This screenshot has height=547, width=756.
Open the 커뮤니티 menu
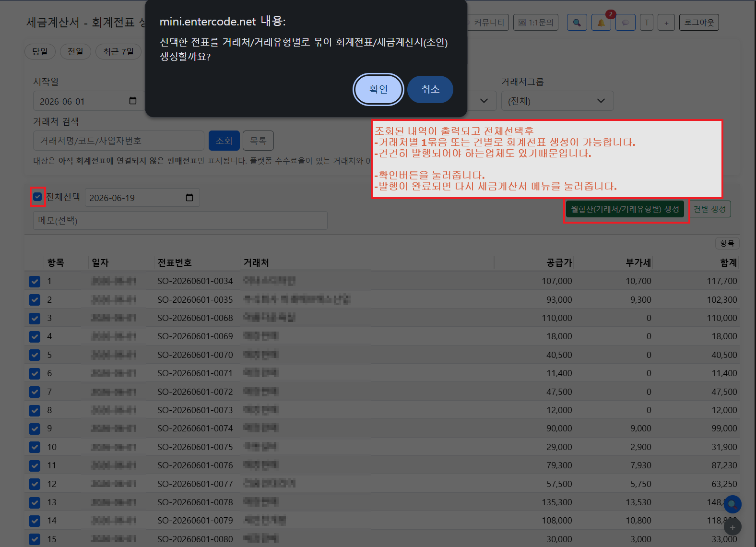click(x=488, y=23)
